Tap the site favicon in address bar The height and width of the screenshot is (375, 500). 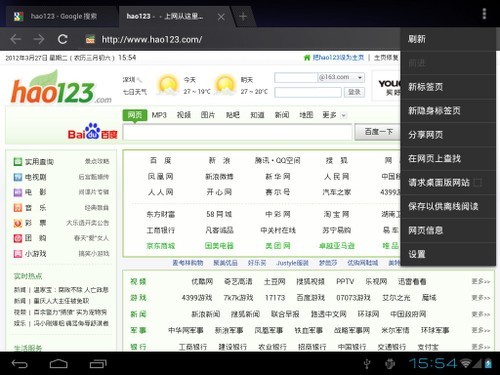(90, 39)
